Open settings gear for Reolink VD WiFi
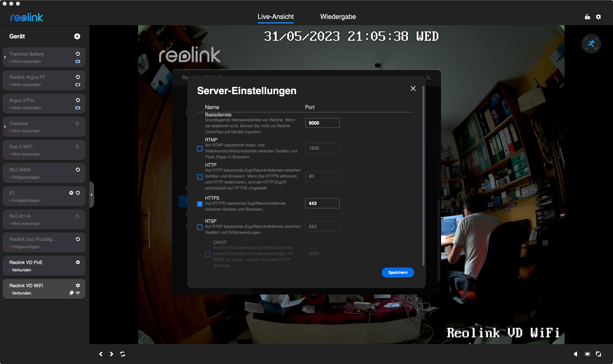 [78, 285]
